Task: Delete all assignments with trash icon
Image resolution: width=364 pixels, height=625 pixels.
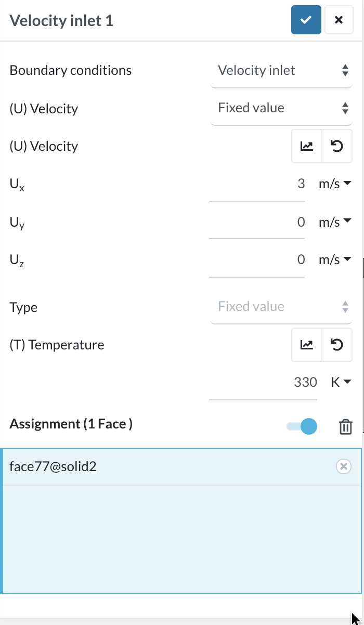Action: (345, 427)
